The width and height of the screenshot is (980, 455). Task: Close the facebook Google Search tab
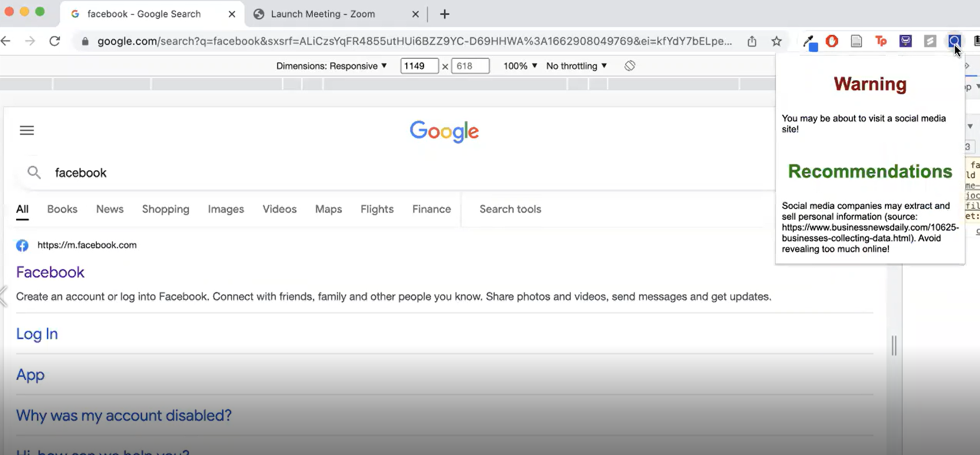232,14
